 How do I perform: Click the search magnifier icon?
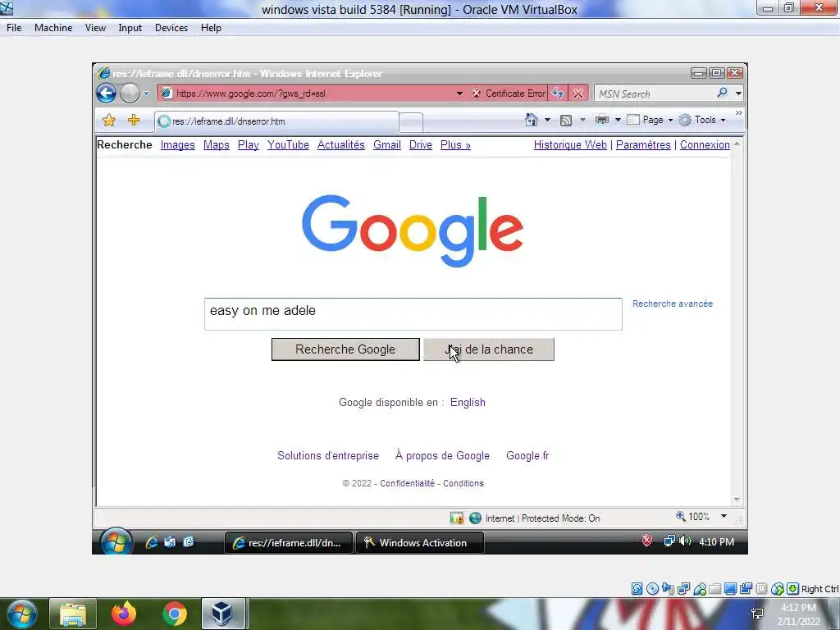pyautogui.click(x=722, y=93)
